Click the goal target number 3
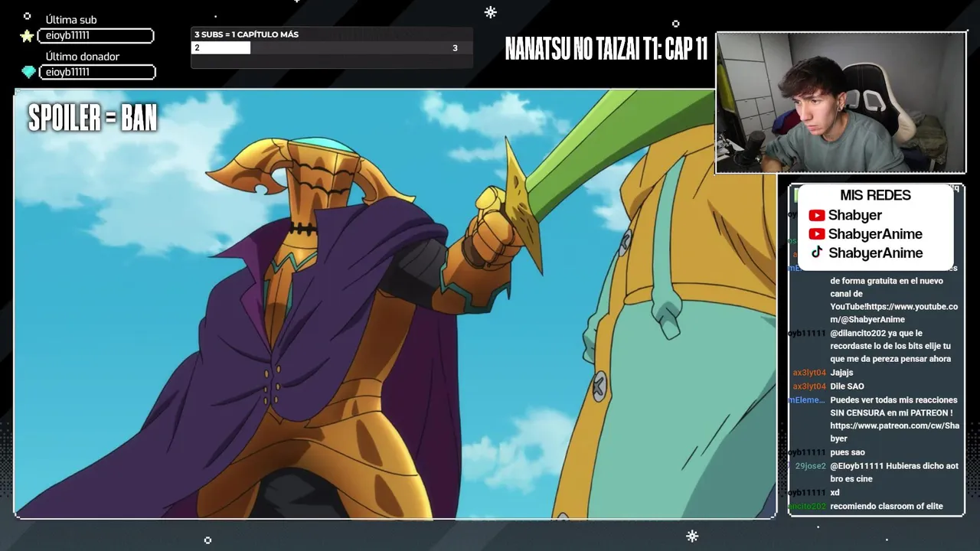Viewport: 980px width, 551px height. click(455, 48)
